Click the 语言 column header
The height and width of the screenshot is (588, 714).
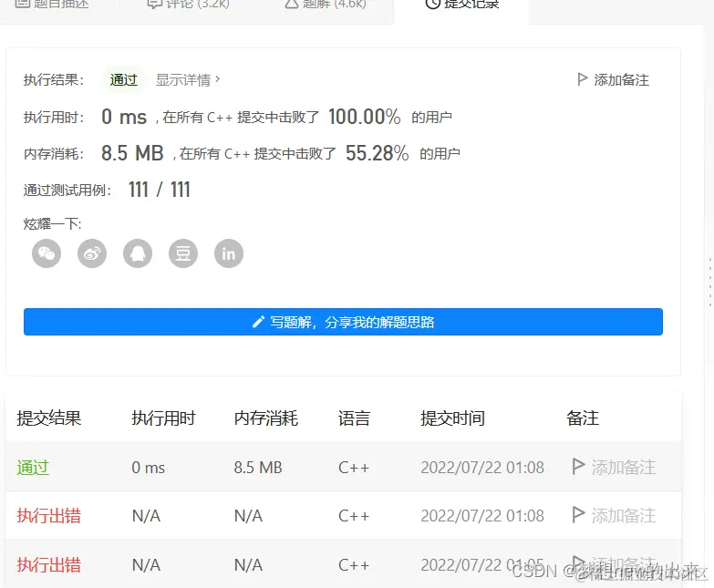(354, 418)
